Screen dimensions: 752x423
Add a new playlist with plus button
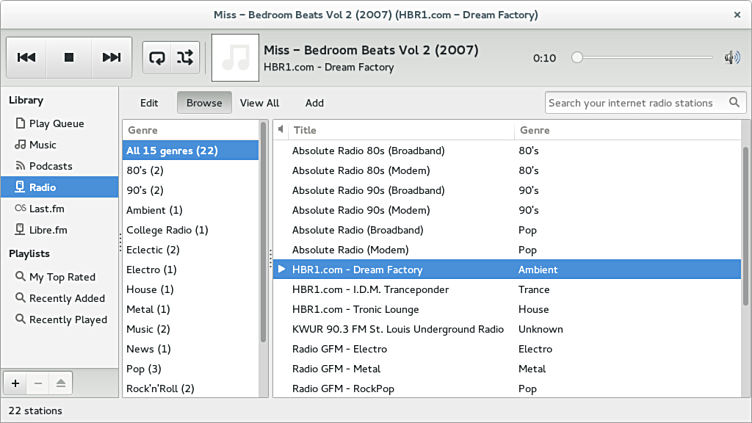click(15, 383)
